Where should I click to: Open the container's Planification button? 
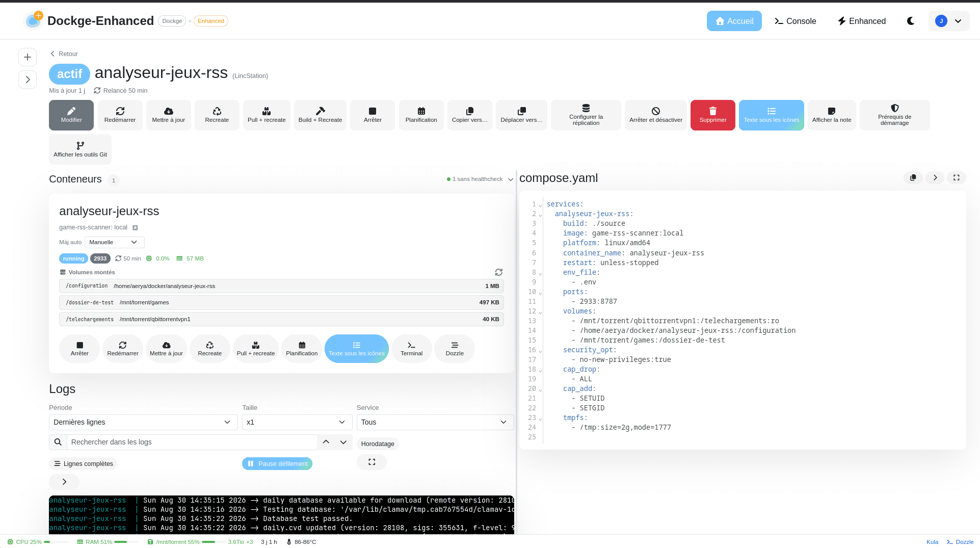tap(302, 349)
